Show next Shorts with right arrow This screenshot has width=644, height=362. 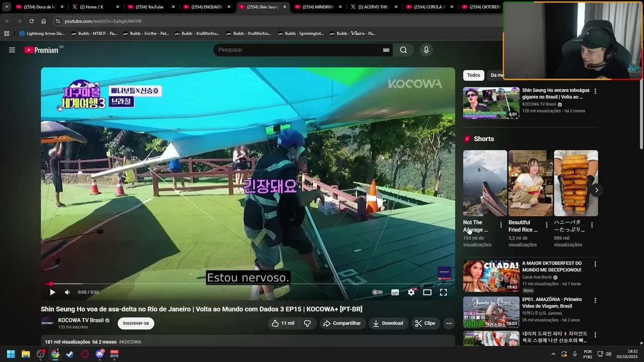tap(597, 190)
